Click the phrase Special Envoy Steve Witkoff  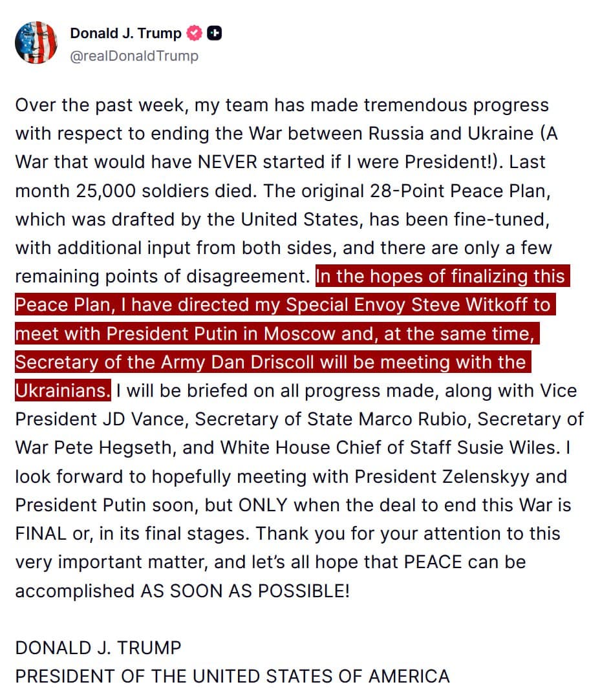[411, 304]
